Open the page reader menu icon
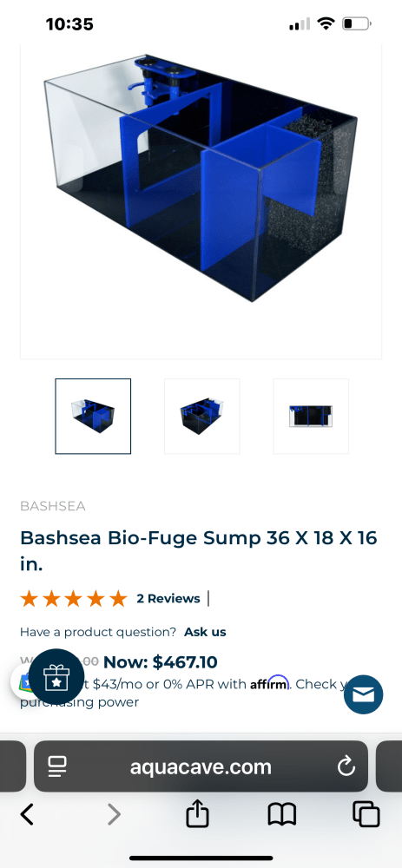The width and height of the screenshot is (402, 868). (x=57, y=766)
